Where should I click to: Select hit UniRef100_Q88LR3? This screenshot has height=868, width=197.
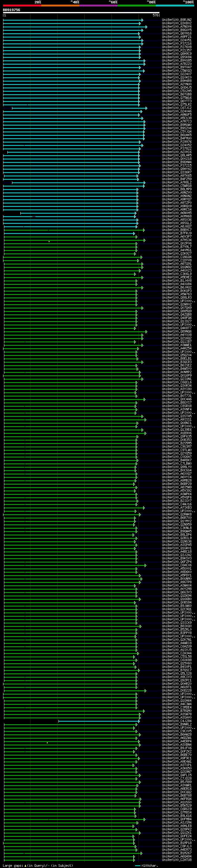coord(177,297)
